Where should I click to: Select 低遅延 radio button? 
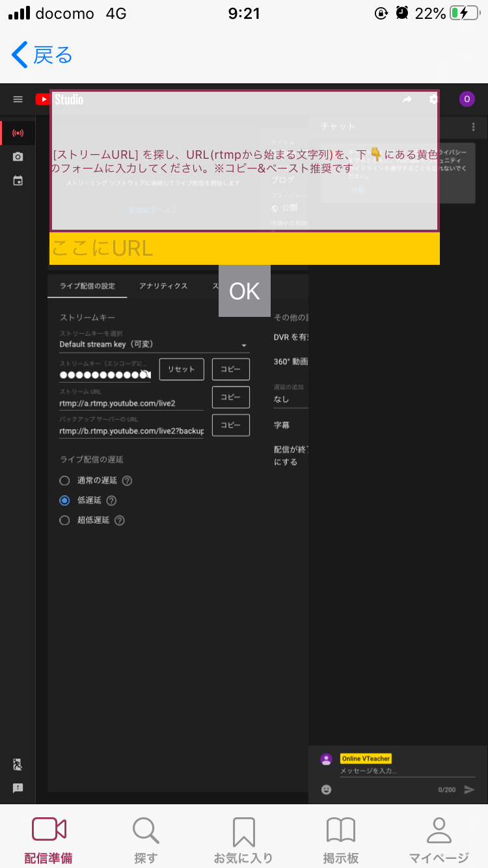tap(64, 500)
